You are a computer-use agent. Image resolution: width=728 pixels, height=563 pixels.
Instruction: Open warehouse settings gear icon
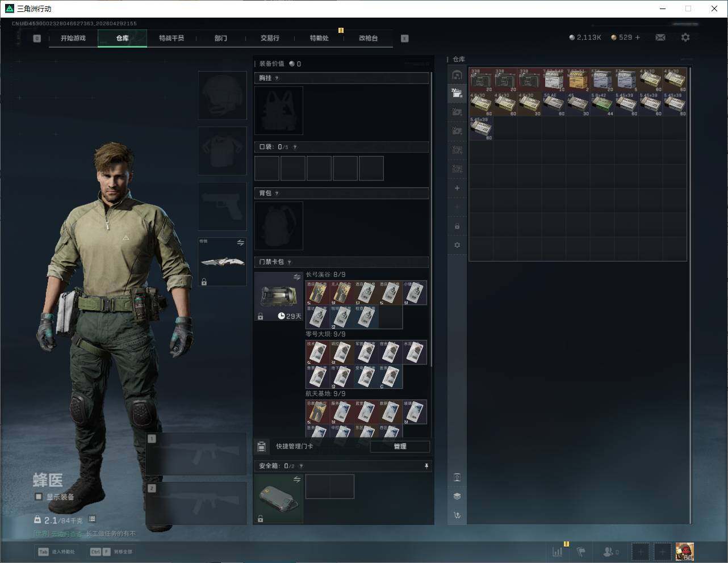coord(457,245)
